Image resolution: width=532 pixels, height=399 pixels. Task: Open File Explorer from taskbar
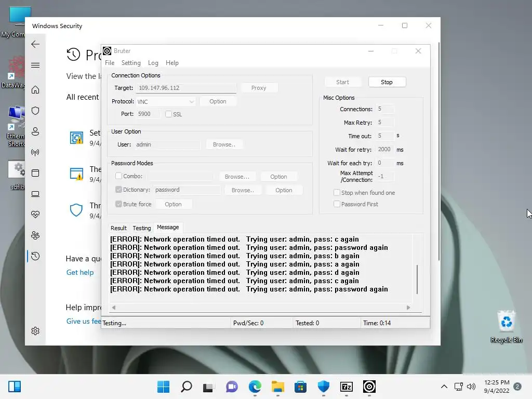pos(278,387)
